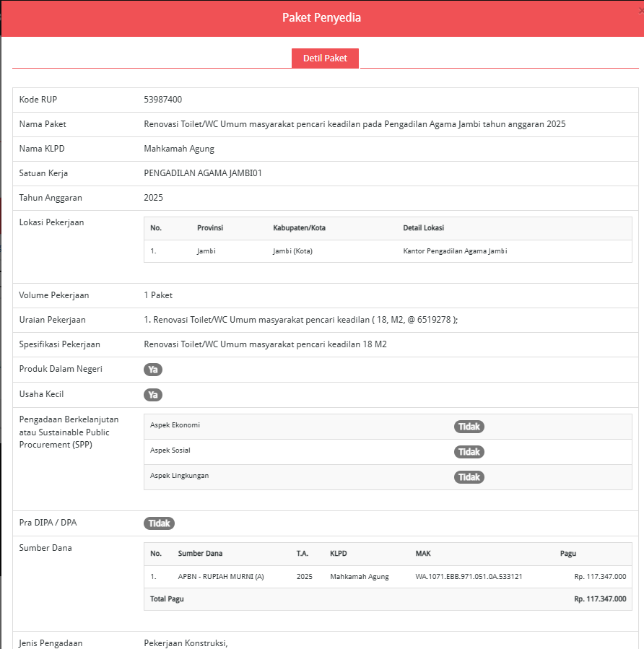Click the Tidak badge for Aspek Sosial
Image resolution: width=644 pixels, height=649 pixels.
tap(469, 452)
